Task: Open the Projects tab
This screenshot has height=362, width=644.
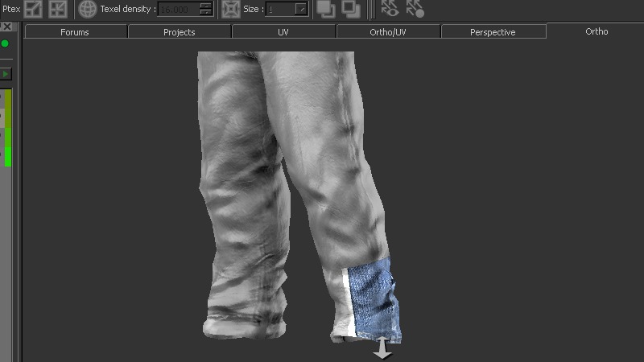Action: (180, 32)
